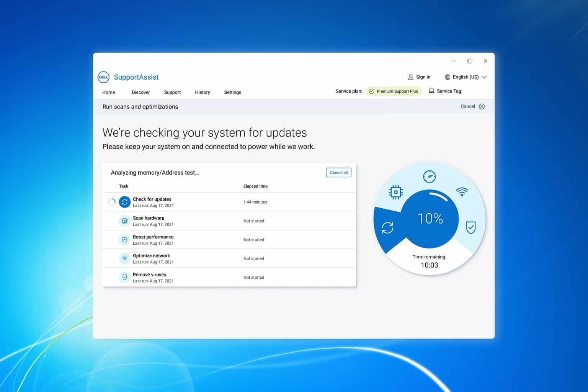Click the Optimize network wifi icon in list
Viewport: 588px width, 392px height.
125,258
